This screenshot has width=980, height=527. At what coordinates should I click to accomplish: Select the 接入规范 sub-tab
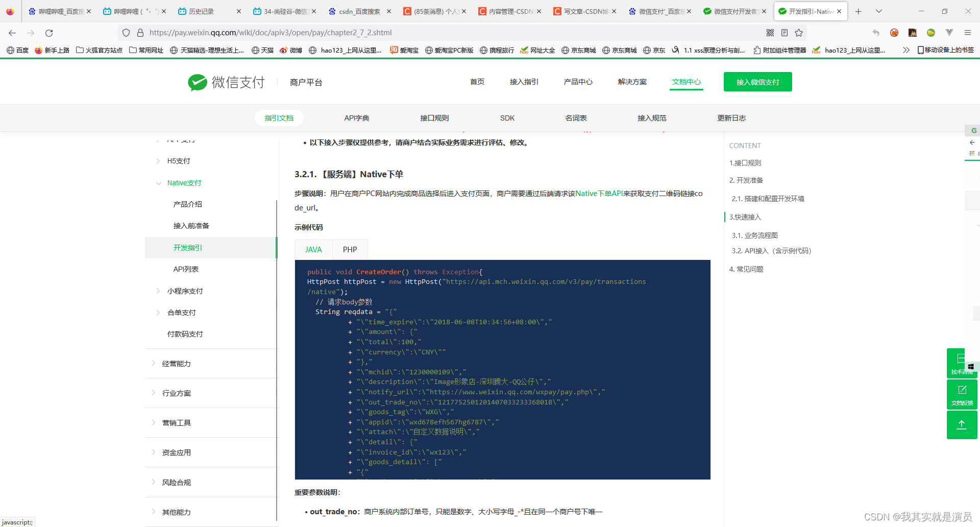tap(652, 118)
